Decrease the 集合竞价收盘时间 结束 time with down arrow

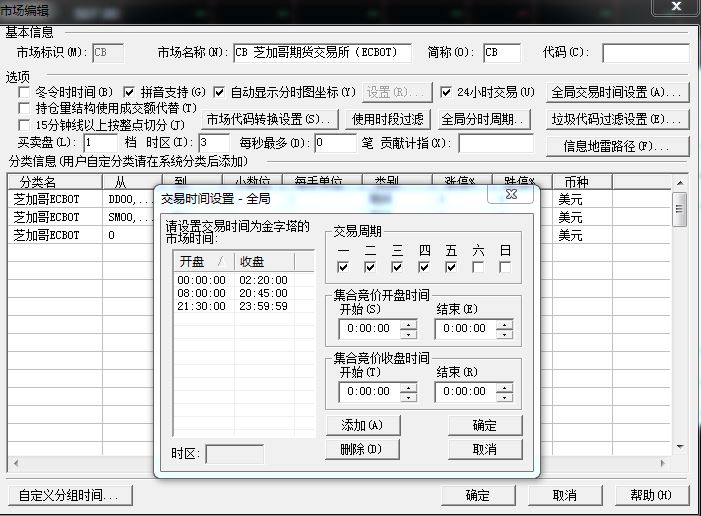504,397
